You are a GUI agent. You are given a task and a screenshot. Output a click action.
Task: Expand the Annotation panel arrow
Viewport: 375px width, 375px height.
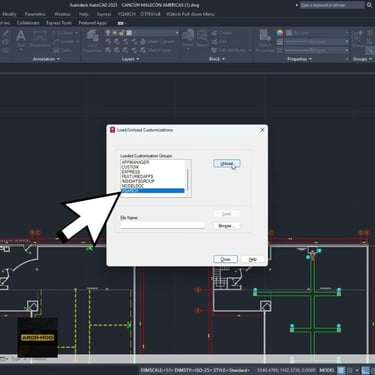point(46,59)
